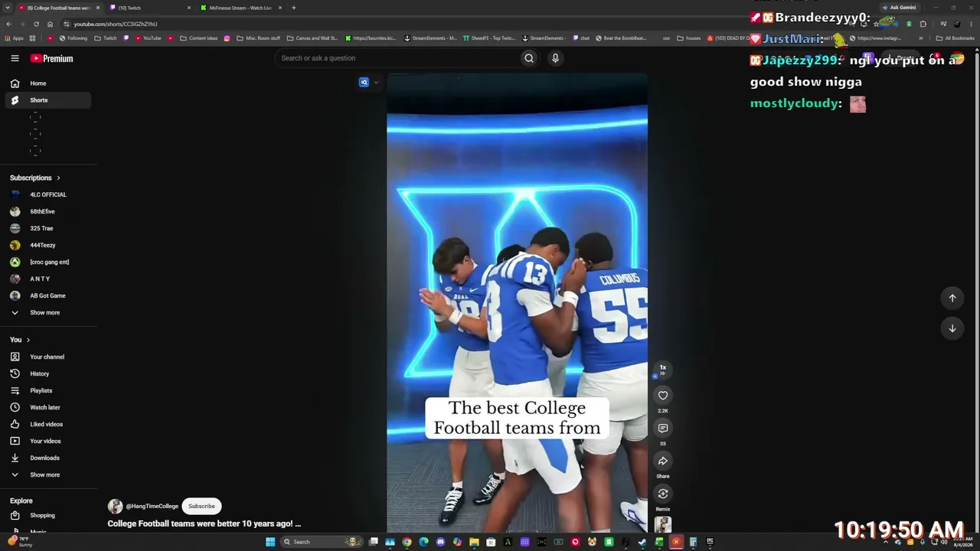The image size is (980, 551).
Task: Start voice search with the microphone
Action: click(x=555, y=58)
